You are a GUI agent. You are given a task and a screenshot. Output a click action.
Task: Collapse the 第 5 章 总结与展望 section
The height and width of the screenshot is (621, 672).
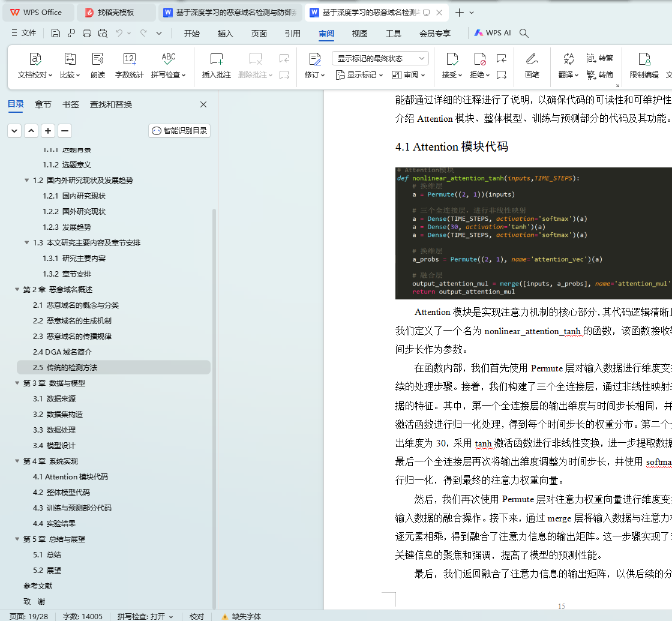click(17, 539)
